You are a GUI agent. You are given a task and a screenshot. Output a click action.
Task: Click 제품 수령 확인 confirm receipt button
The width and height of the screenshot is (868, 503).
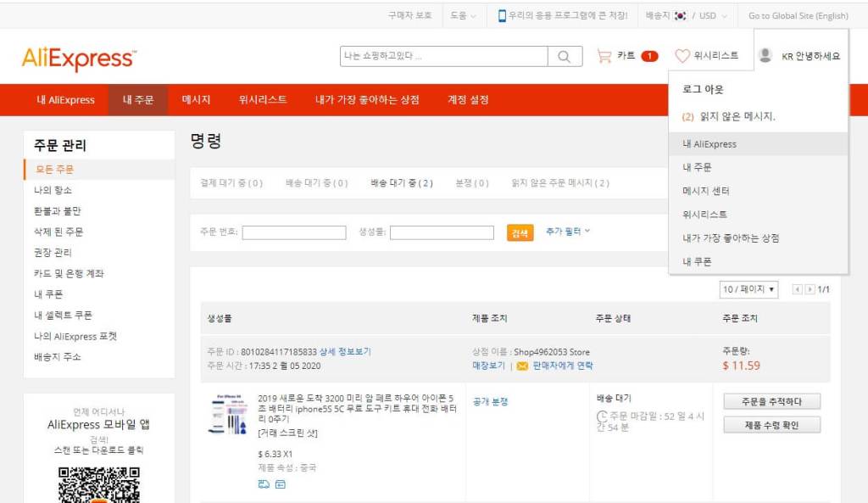pyautogui.click(x=771, y=425)
